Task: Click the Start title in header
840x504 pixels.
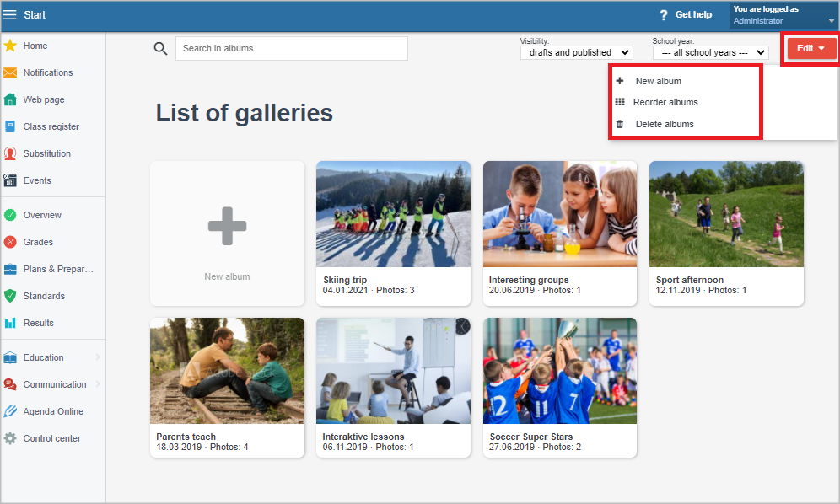Action: [35, 15]
